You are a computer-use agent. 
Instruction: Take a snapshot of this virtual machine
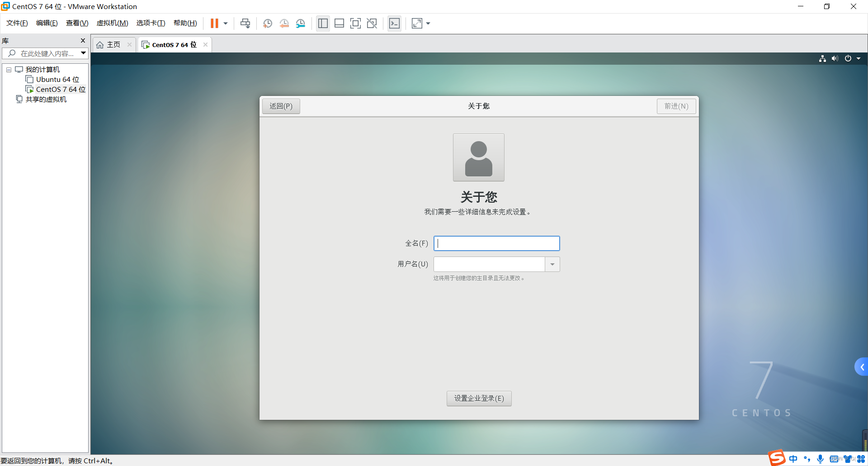(x=268, y=24)
